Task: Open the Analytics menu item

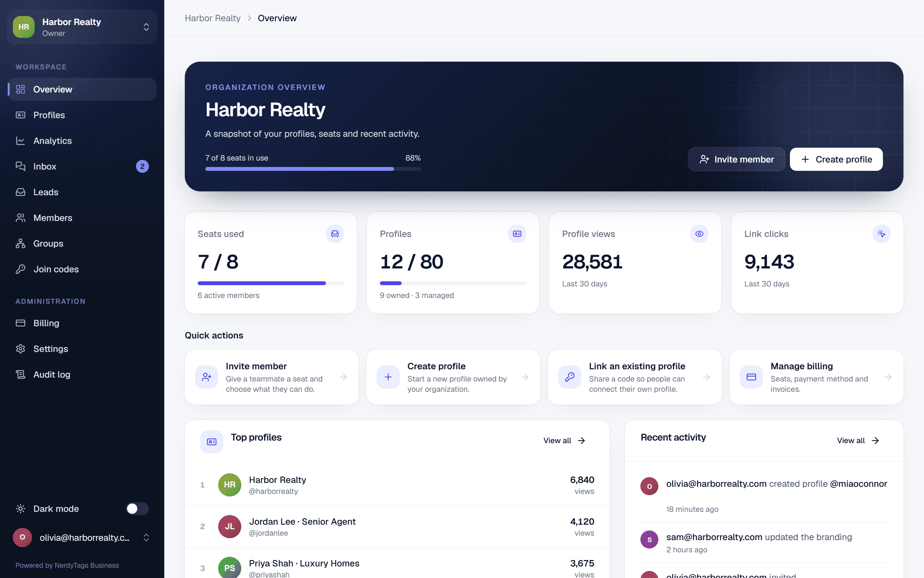Action: [82, 141]
